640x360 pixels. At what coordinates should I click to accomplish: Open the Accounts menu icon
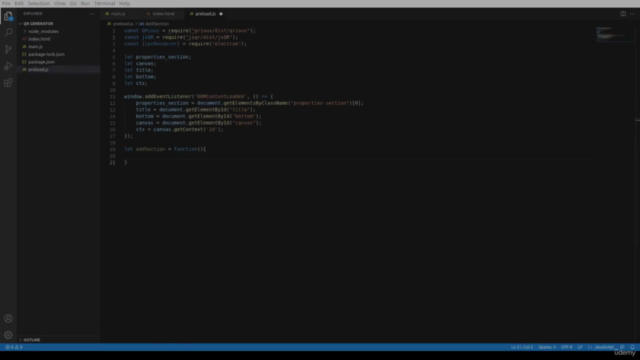(x=8, y=318)
